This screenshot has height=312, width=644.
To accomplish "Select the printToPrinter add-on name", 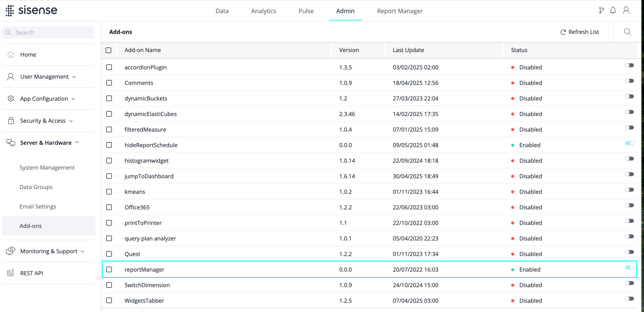I will (x=143, y=223).
